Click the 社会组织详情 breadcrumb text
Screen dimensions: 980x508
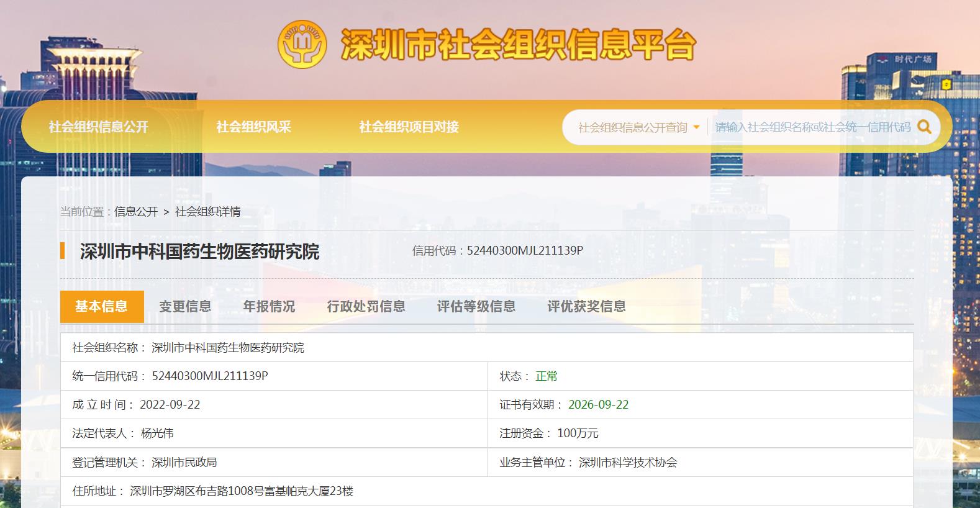pyautogui.click(x=207, y=212)
